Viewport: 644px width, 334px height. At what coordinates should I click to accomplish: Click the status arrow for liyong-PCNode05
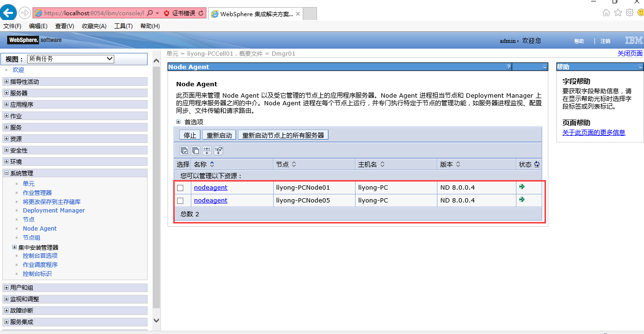(x=522, y=200)
